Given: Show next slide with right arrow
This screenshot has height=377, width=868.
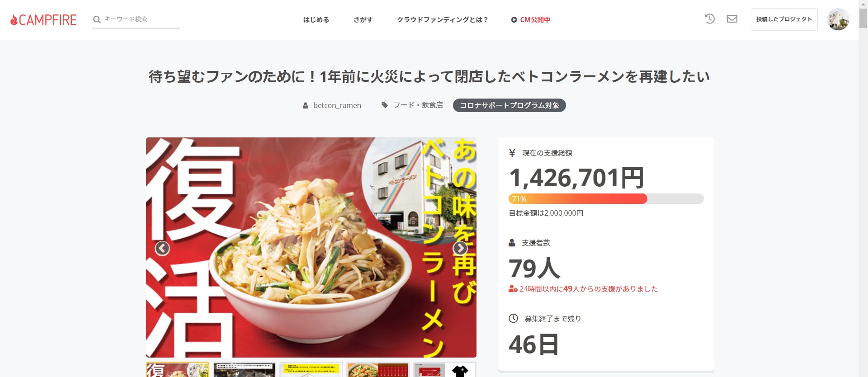Looking at the screenshot, I should [460, 248].
